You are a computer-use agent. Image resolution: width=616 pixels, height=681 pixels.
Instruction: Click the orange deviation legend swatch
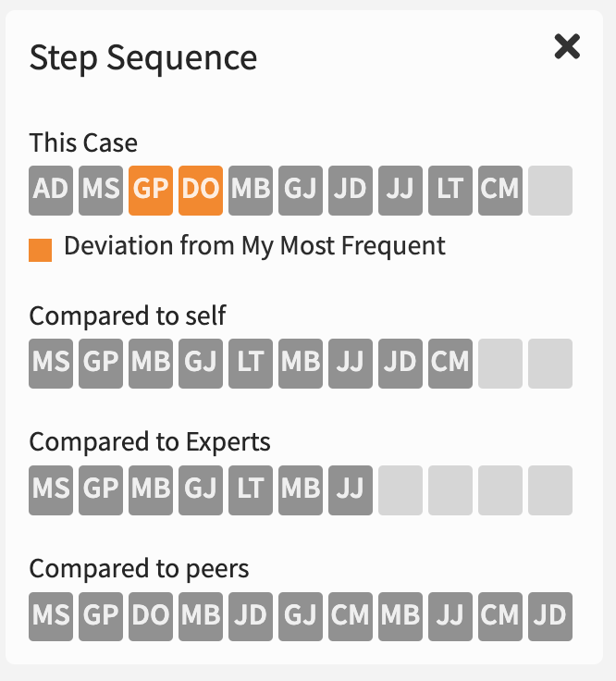pos(41,250)
